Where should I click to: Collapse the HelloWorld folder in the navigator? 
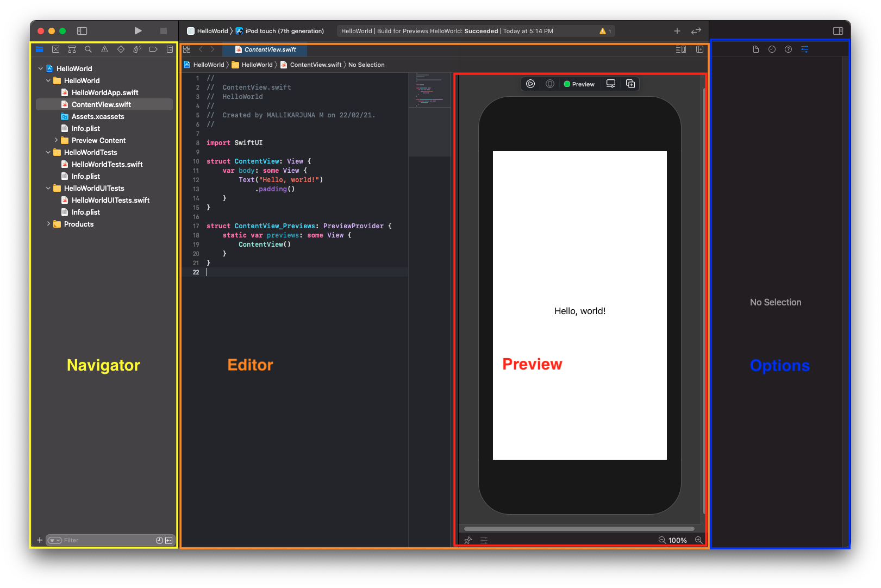click(48, 80)
